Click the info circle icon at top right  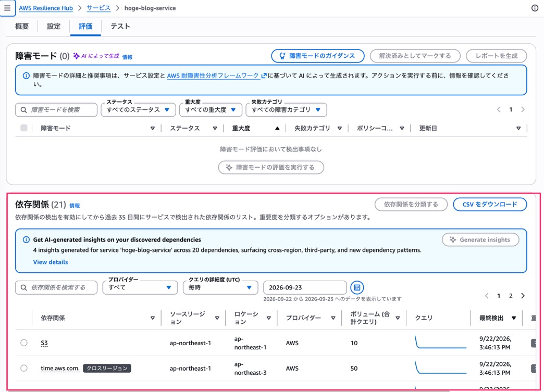pyautogui.click(x=535, y=8)
